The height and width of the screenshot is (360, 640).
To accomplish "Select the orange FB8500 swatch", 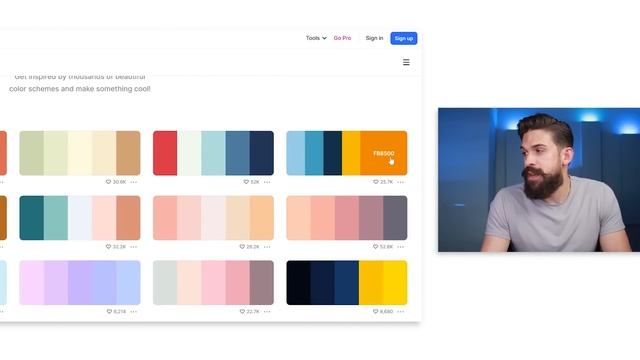I will [x=383, y=153].
